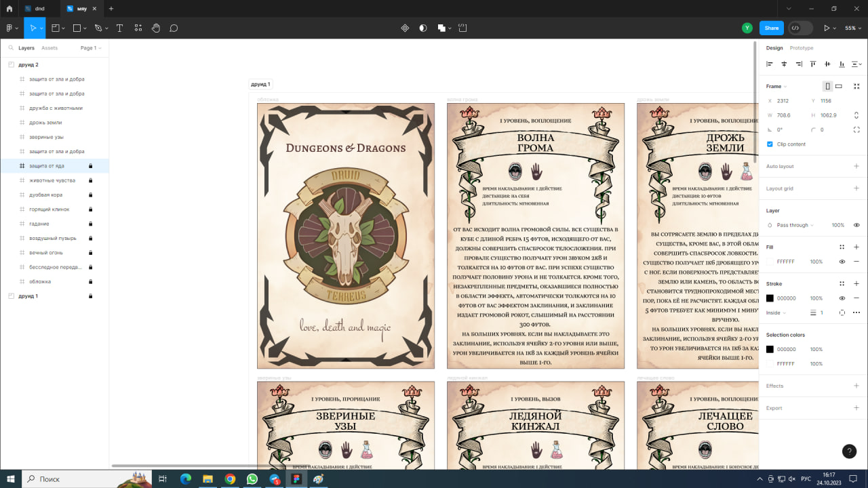868x488 pixels.
Task: Unlock the защита от яда layer
Action: click(90, 166)
